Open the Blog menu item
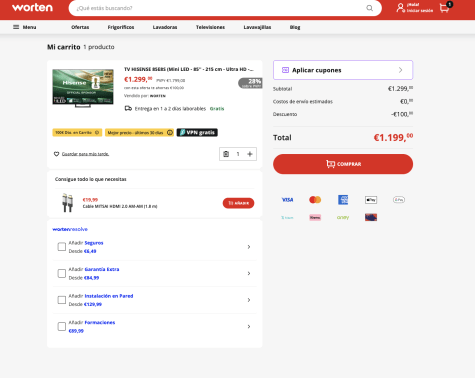This screenshot has height=378, width=475. click(295, 27)
